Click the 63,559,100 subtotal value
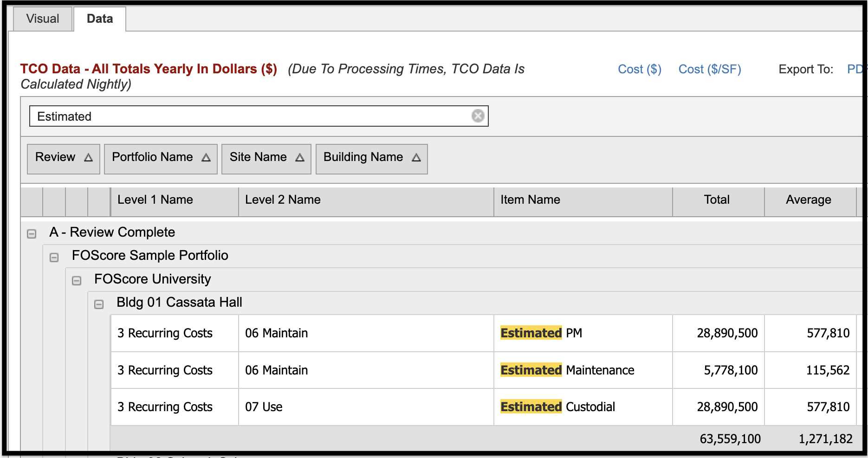This screenshot has width=868, height=458. click(730, 439)
